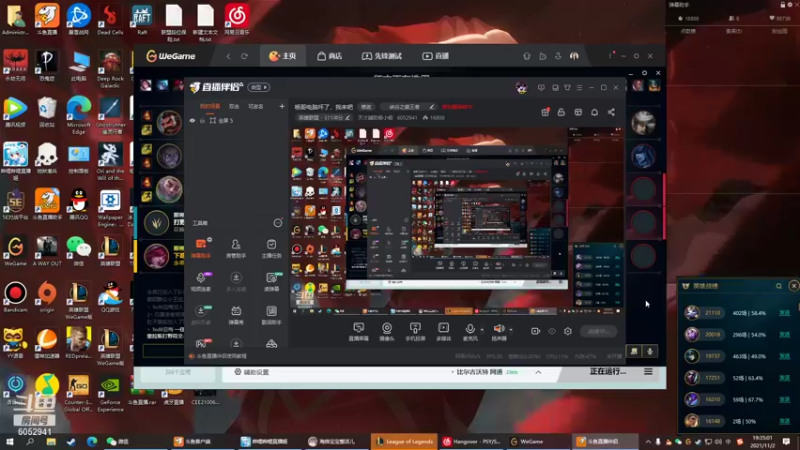Viewport: 800px width, 450px height.
Task: Open the 主播任务 tool
Action: [271, 248]
